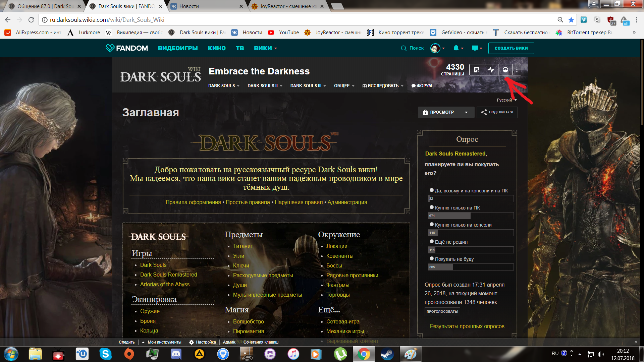The image size is (644, 362).
Task: Open Chrome three-dot menu
Action: [x=637, y=20]
